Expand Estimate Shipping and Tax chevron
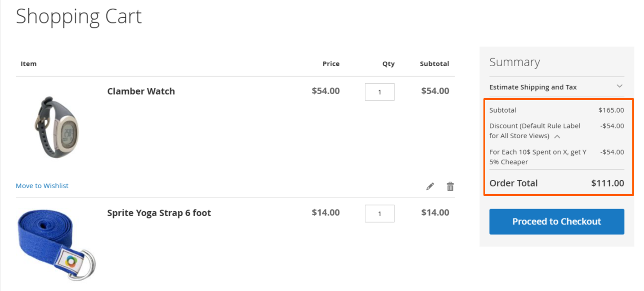 (x=619, y=86)
